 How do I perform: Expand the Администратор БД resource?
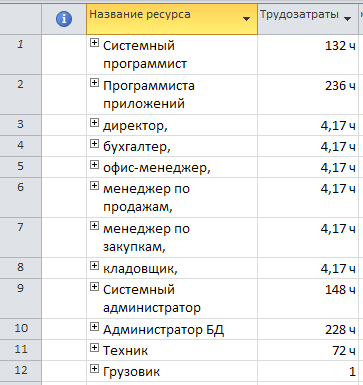(x=94, y=327)
